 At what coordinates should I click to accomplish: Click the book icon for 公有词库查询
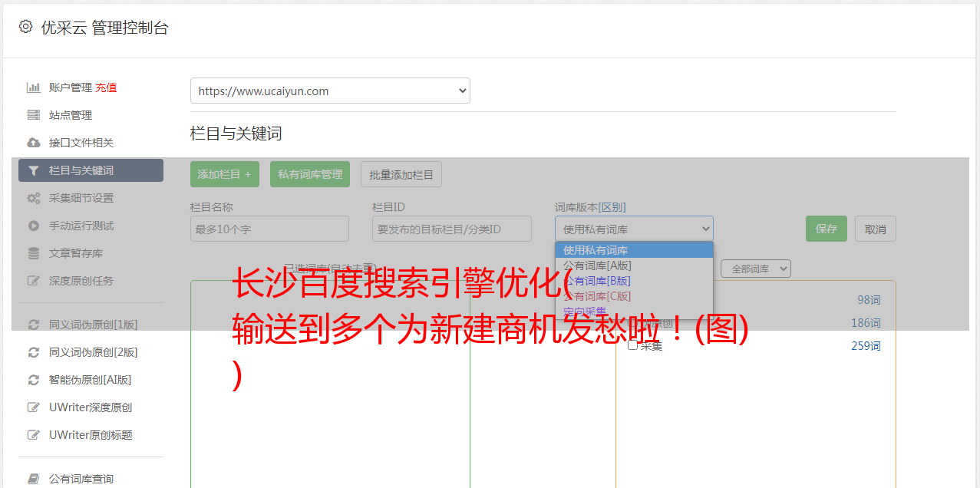click(33, 479)
